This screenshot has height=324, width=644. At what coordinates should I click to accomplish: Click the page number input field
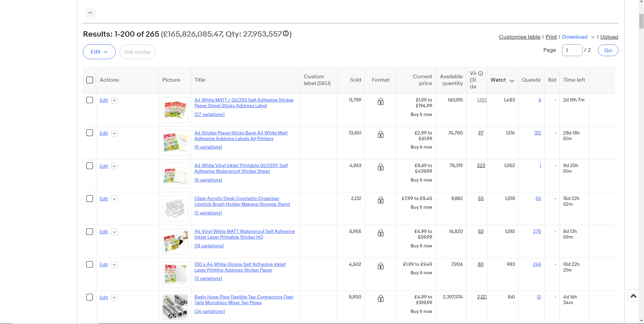click(572, 50)
